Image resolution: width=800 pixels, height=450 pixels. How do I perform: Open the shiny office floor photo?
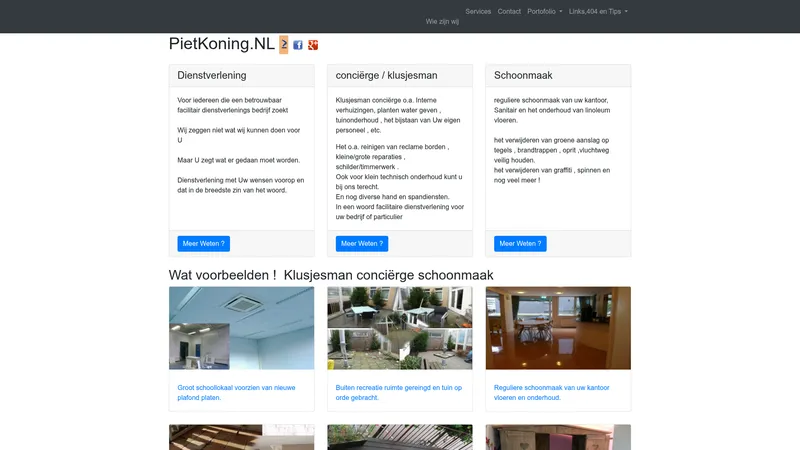558,328
